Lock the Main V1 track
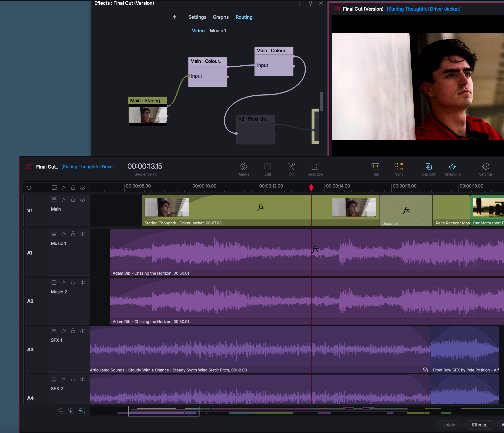 (73, 200)
